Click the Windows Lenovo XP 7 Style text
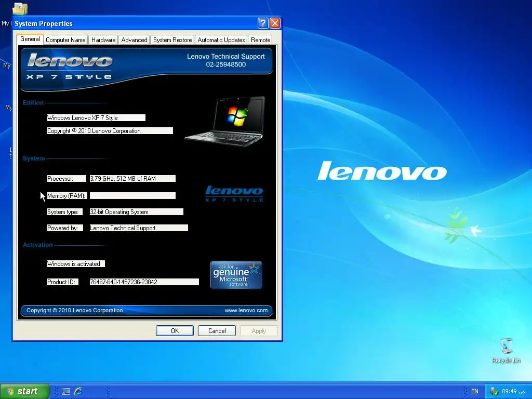 96,118
